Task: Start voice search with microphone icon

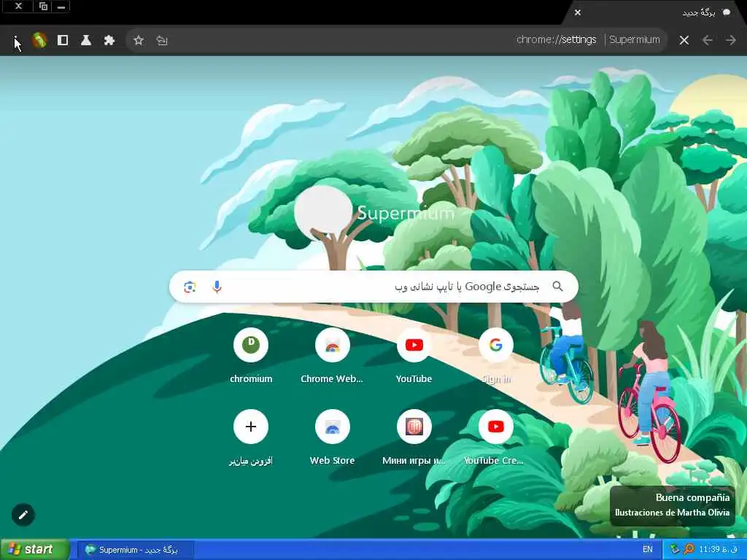Action: point(217,287)
